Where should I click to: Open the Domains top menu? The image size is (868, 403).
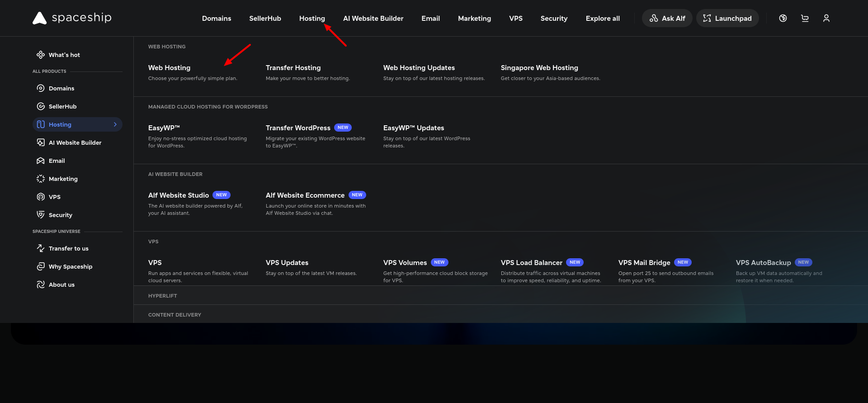(x=217, y=19)
